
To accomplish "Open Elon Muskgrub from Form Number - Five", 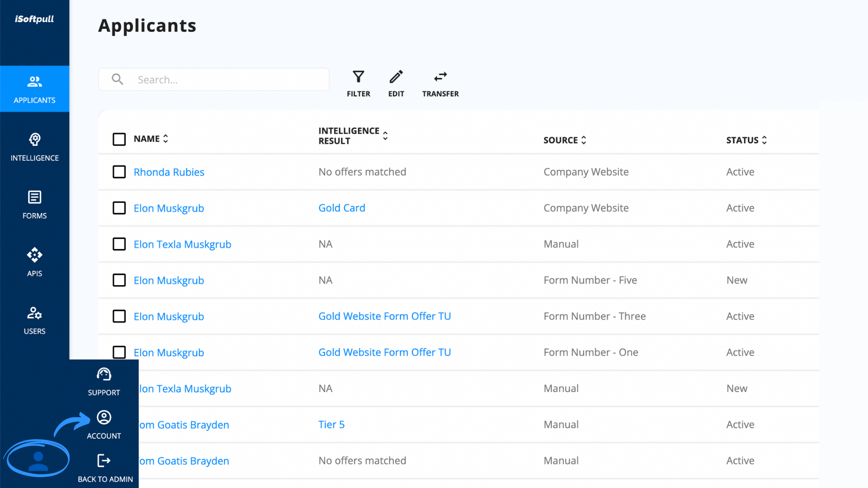I will (169, 281).
